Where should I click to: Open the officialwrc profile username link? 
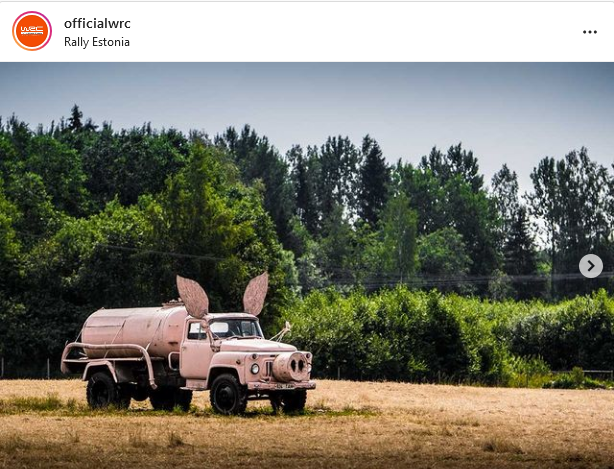coord(97,23)
